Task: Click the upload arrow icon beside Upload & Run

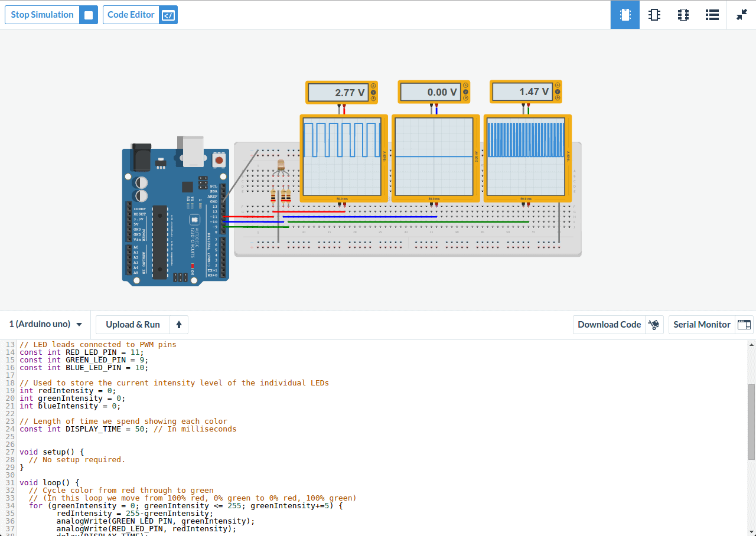Action: 179,325
